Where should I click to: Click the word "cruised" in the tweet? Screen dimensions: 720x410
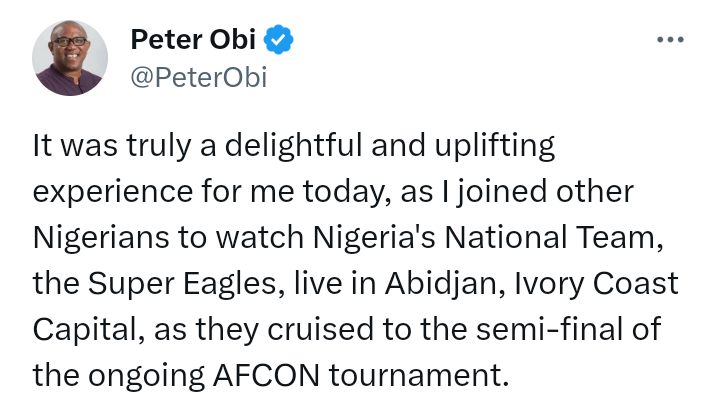[x=300, y=330]
